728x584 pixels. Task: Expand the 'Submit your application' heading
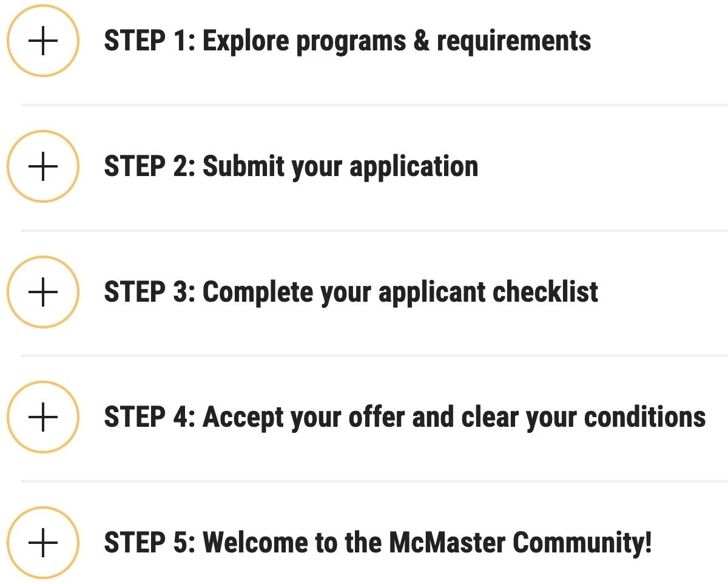[x=340, y=167]
